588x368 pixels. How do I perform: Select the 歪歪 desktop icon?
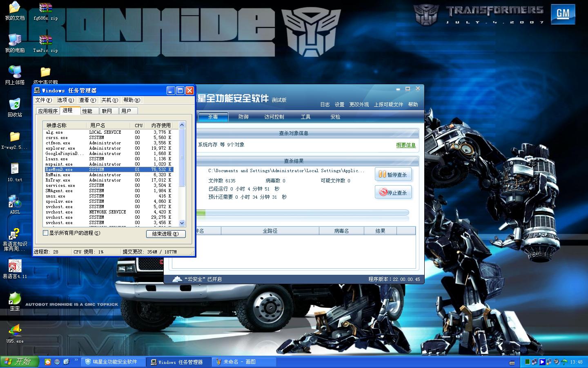click(15, 301)
